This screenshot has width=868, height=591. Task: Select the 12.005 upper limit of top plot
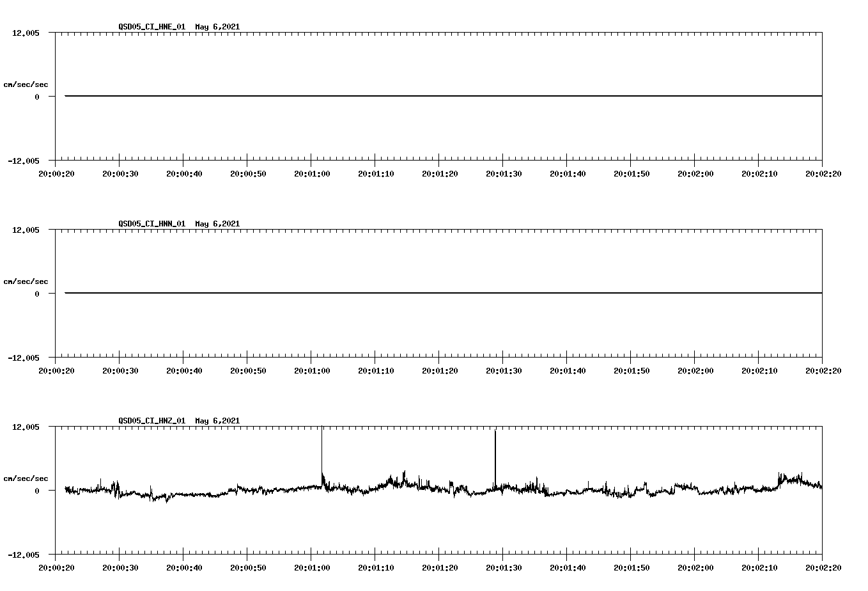(x=26, y=34)
